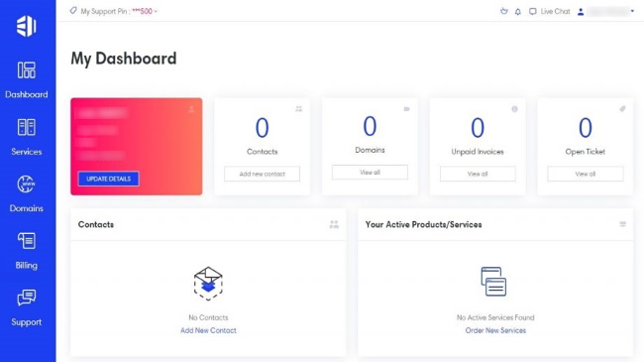Click the No Contacts message
The width and height of the screenshot is (644, 362).
click(208, 317)
